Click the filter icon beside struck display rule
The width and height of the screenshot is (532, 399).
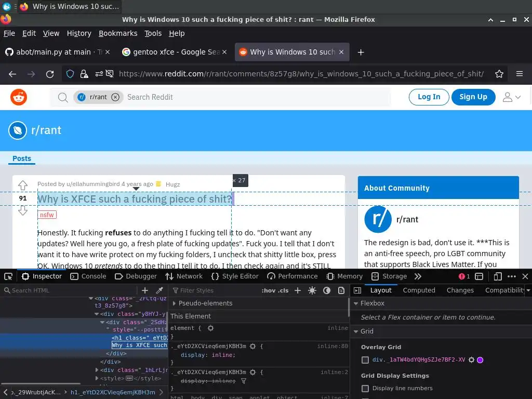point(243,381)
